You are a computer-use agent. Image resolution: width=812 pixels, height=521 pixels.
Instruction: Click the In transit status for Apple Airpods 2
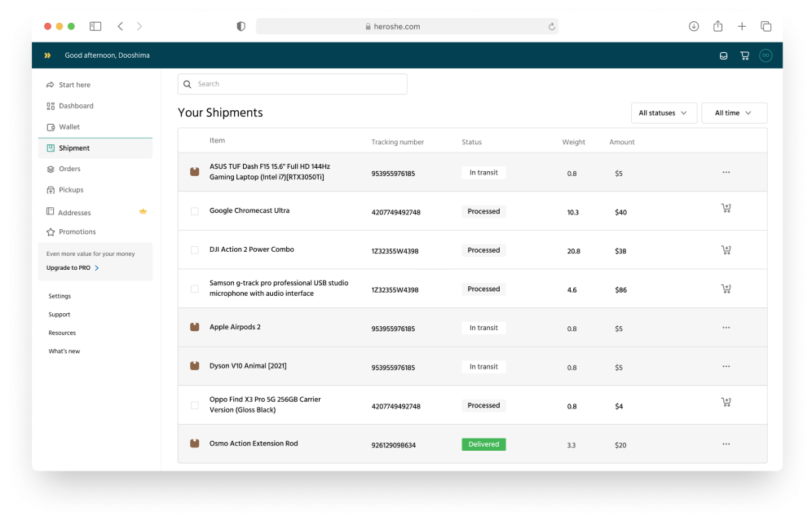(483, 328)
